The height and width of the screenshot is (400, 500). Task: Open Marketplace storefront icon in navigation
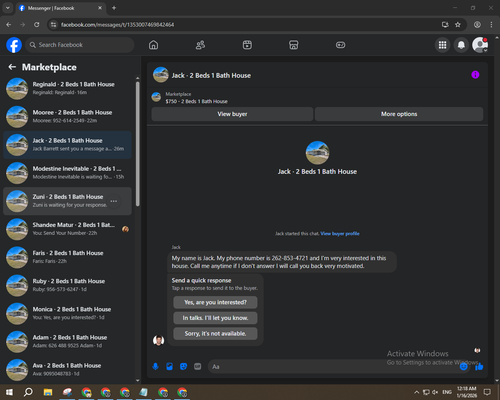coord(294,45)
